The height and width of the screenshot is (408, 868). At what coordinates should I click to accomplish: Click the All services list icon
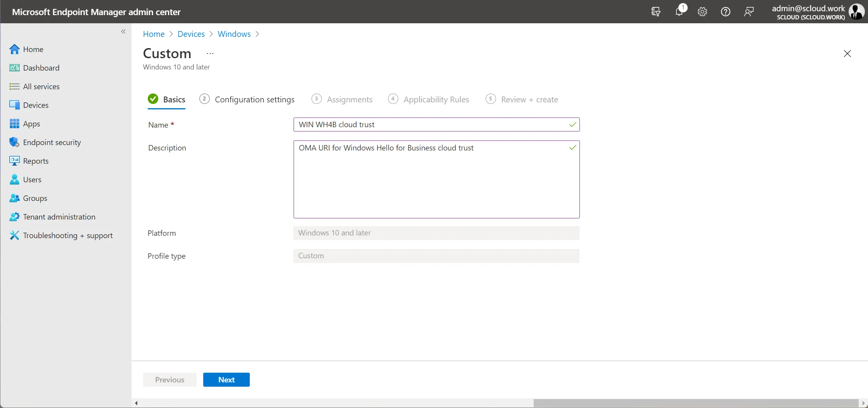tap(14, 86)
